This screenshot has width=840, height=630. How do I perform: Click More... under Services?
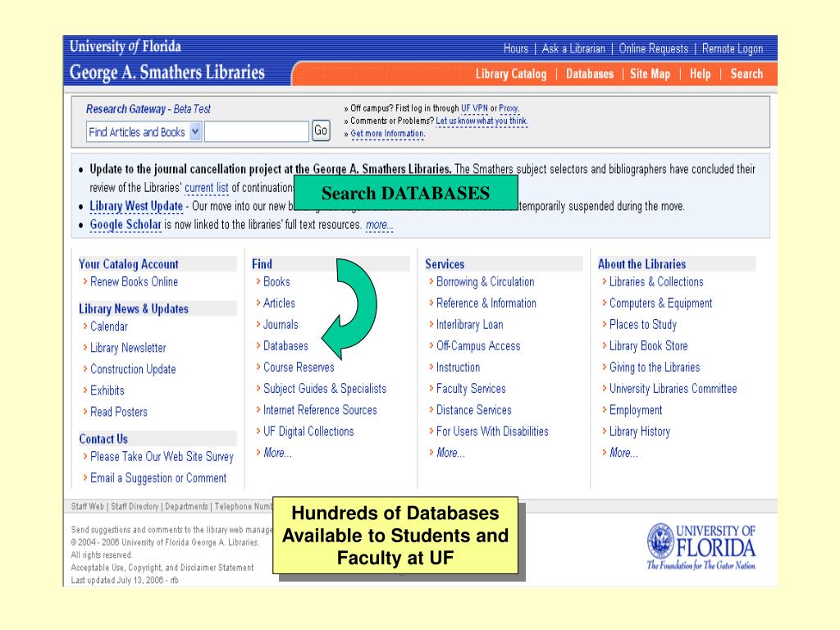[450, 453]
